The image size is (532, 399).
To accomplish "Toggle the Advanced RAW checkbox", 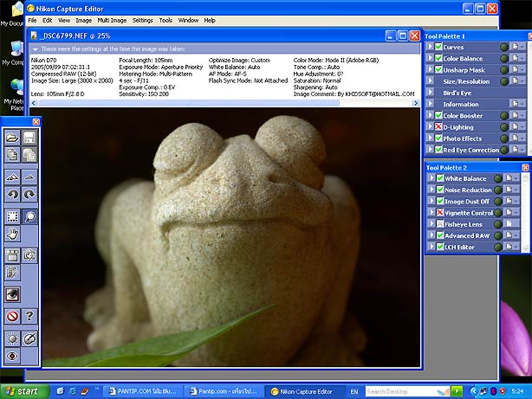I will tap(440, 235).
